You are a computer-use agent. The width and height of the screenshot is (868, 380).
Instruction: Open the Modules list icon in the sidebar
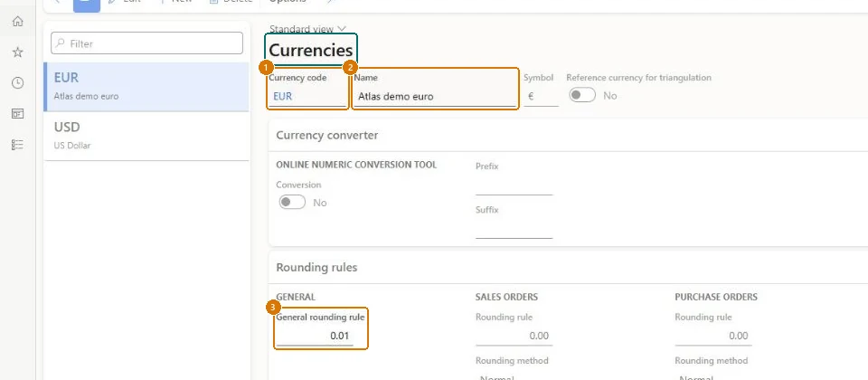pos(18,145)
